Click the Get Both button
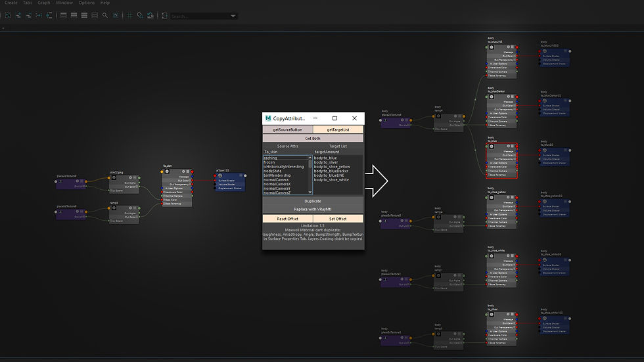The image size is (644, 362). 313,139
